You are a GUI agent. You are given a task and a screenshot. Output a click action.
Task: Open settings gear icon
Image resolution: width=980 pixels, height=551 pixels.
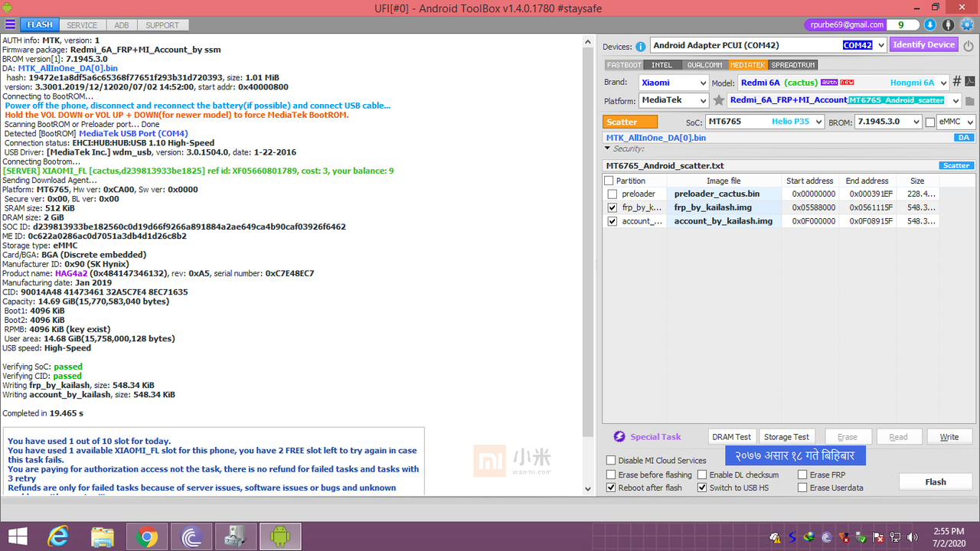(x=968, y=25)
